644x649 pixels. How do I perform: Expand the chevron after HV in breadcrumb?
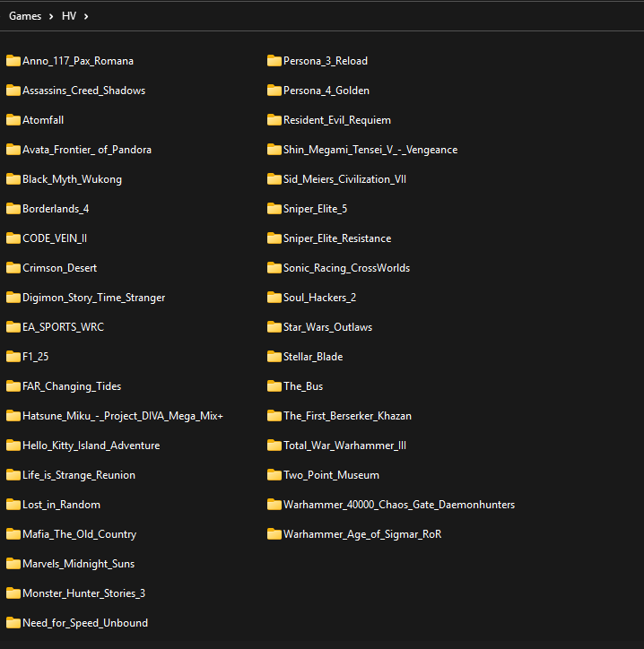[x=86, y=16]
